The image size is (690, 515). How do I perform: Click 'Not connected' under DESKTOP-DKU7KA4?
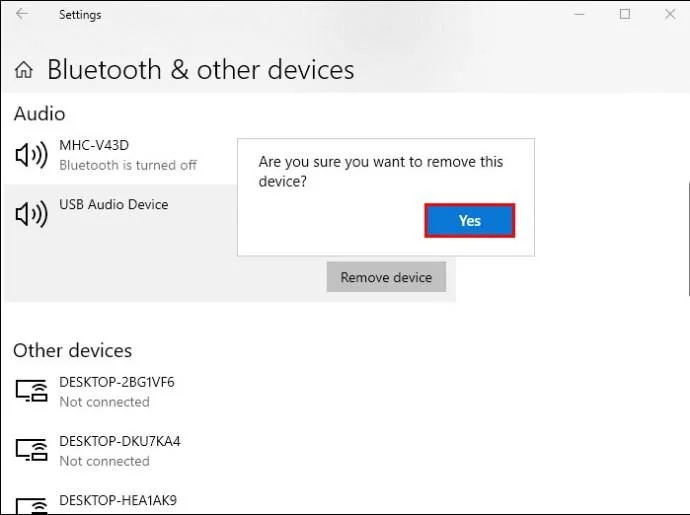click(104, 461)
